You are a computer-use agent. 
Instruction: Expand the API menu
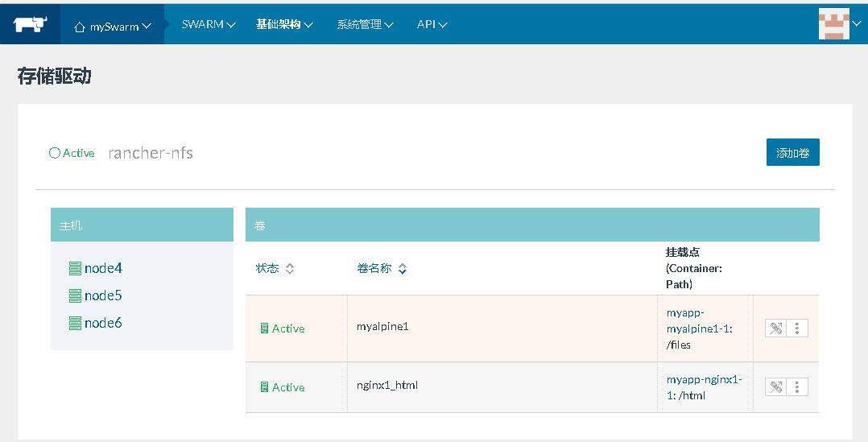tap(432, 24)
